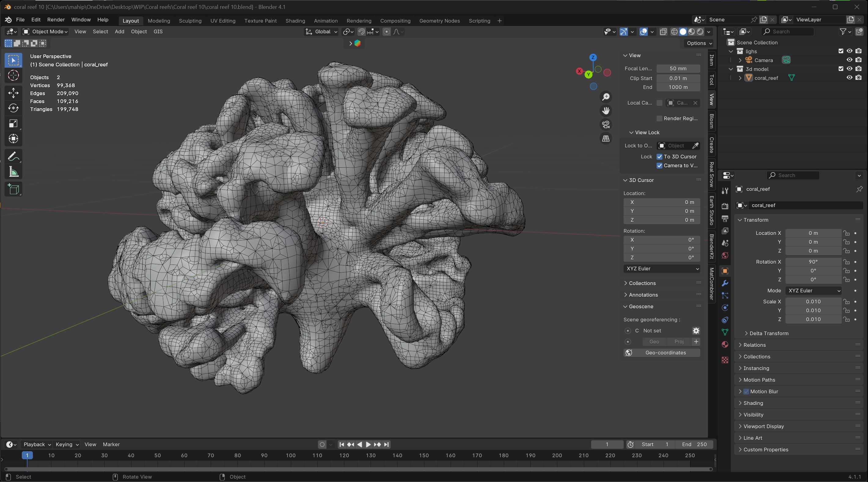Select the Scale tool
Screen dimensions: 868x482
(13, 124)
